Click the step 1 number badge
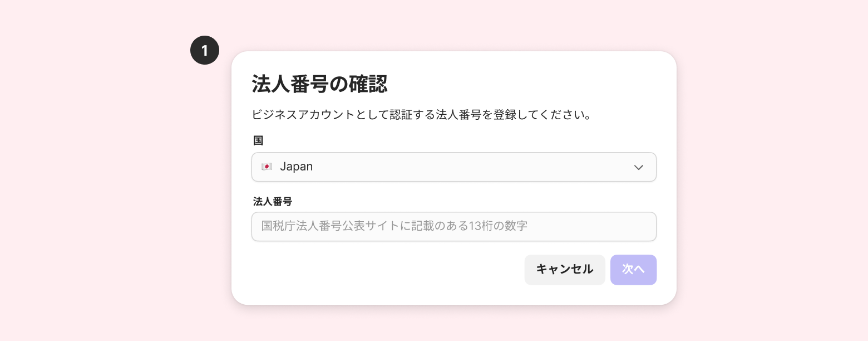 tap(205, 51)
